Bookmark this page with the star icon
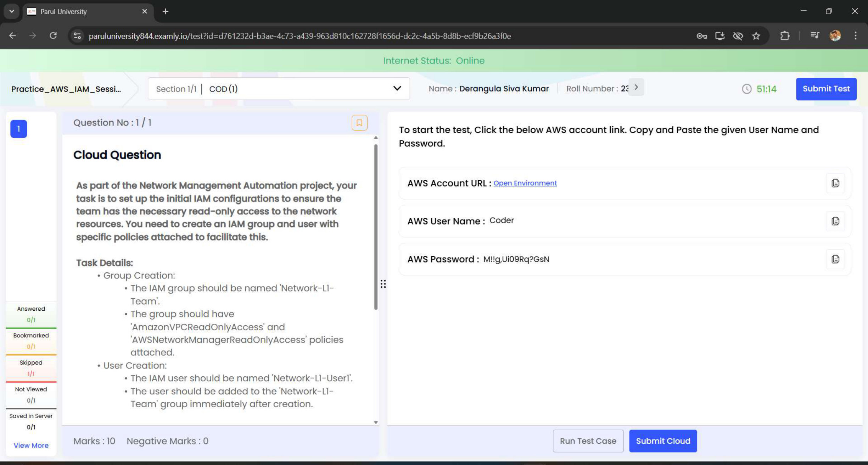Screen dimensions: 868x465 (x=756, y=36)
